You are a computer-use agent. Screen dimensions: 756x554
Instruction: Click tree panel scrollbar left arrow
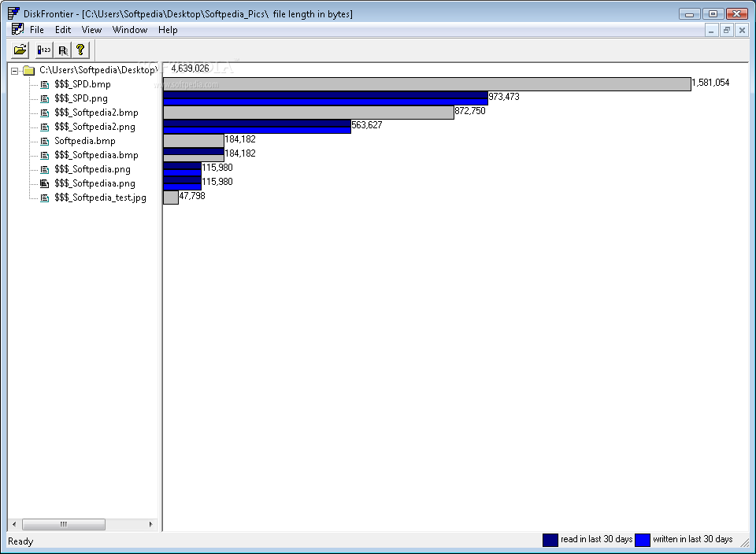14,524
